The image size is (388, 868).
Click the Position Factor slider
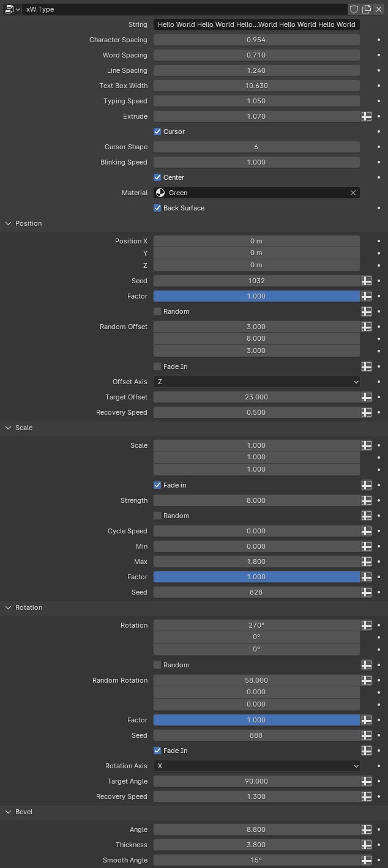tap(256, 296)
